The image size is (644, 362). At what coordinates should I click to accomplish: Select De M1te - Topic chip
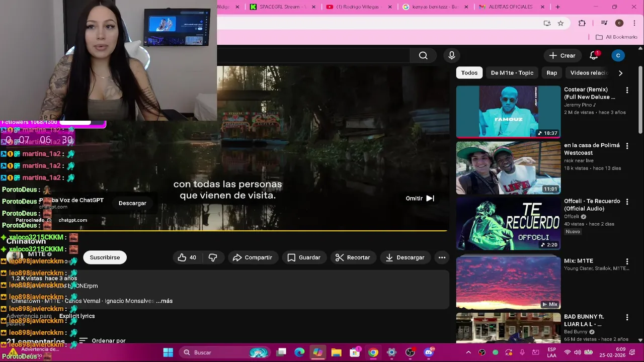[x=512, y=73]
